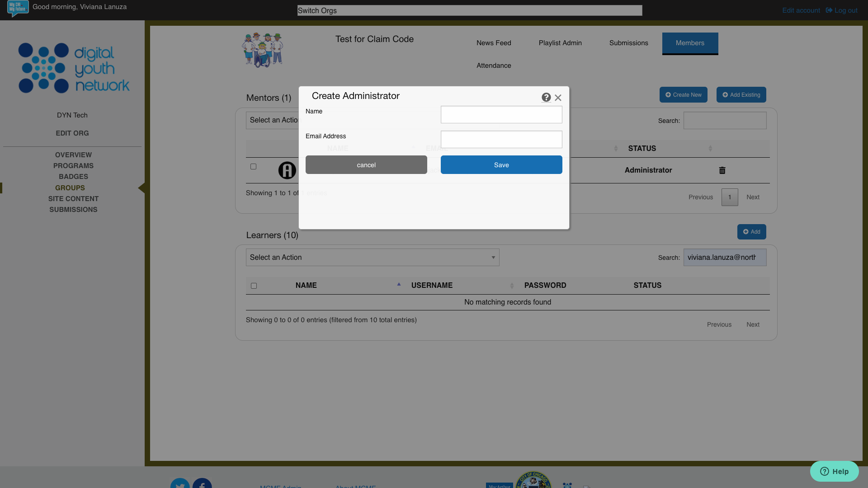
Task: Click the help question mark in the dialog
Action: 546,97
